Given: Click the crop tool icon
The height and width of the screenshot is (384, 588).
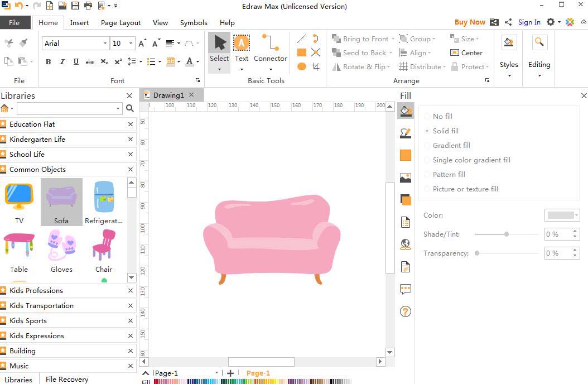Looking at the screenshot, I should coord(316,66).
